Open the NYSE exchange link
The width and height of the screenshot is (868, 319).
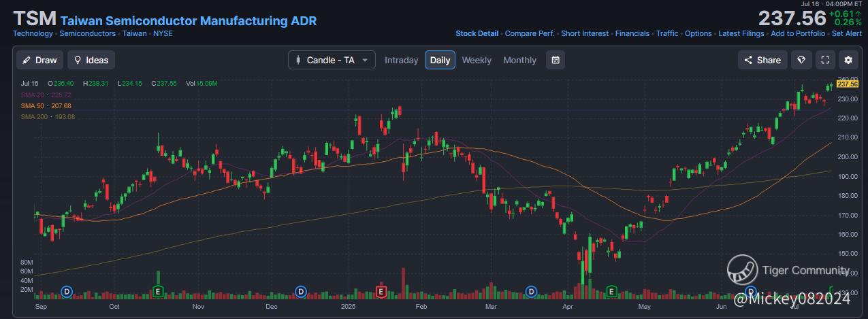click(163, 33)
